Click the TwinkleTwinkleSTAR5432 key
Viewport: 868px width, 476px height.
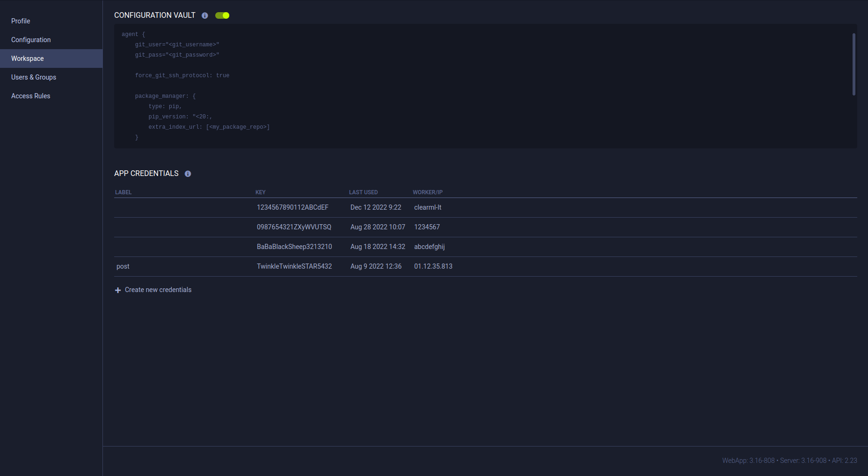tap(294, 266)
